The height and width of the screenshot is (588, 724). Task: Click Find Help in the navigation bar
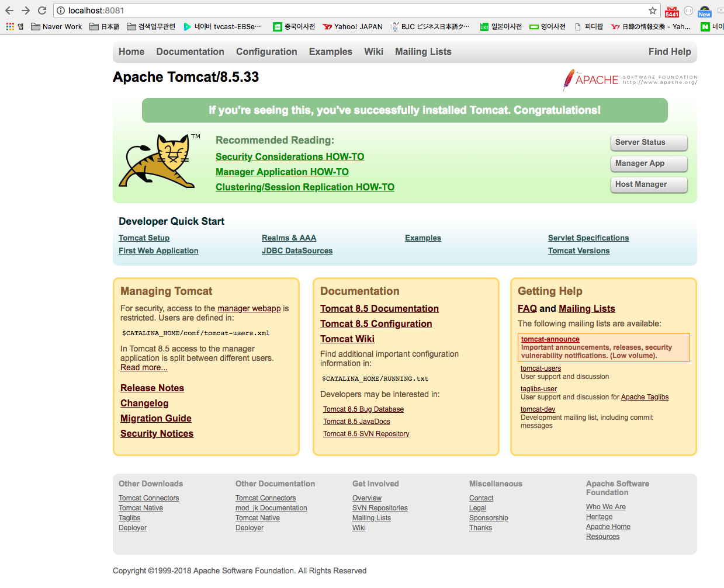tap(670, 51)
